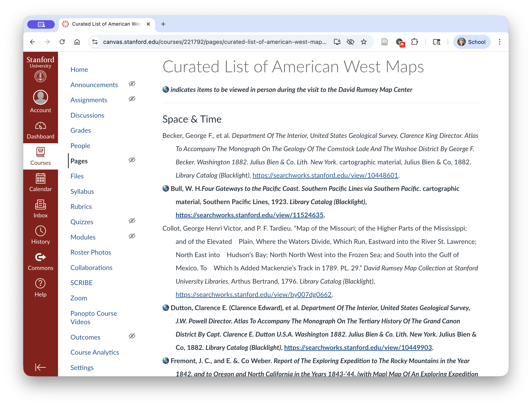Click the browser address bar
The width and height of the screenshot is (532, 407).
[213, 41]
